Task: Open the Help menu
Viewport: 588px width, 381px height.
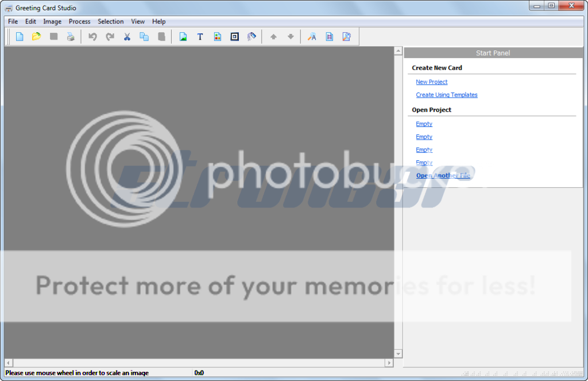Action: [158, 21]
